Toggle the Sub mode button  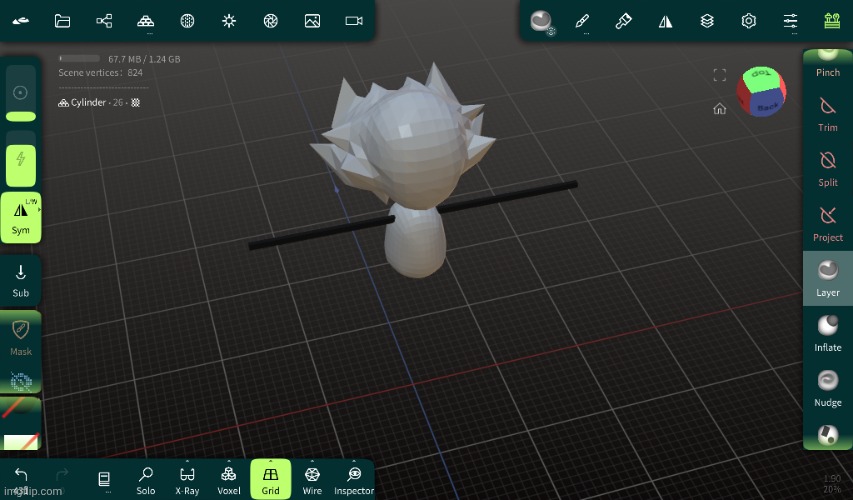pyautogui.click(x=21, y=281)
